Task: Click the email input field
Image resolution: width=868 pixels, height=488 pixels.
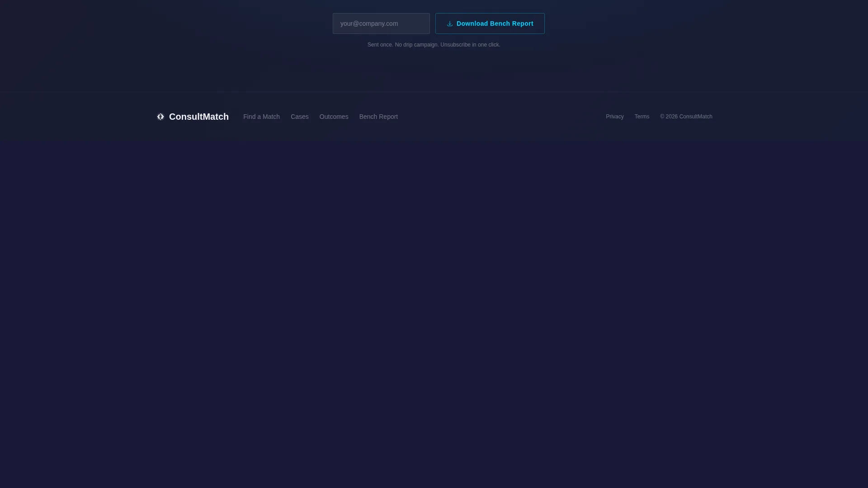Action: [x=381, y=23]
